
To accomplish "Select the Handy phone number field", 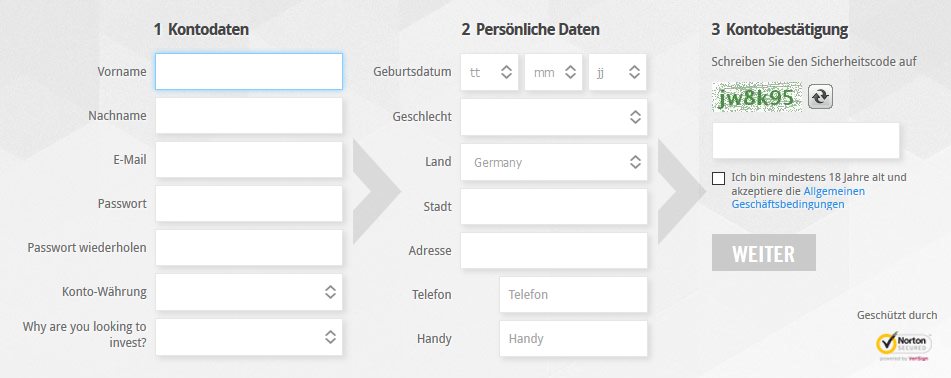I will tap(573, 339).
